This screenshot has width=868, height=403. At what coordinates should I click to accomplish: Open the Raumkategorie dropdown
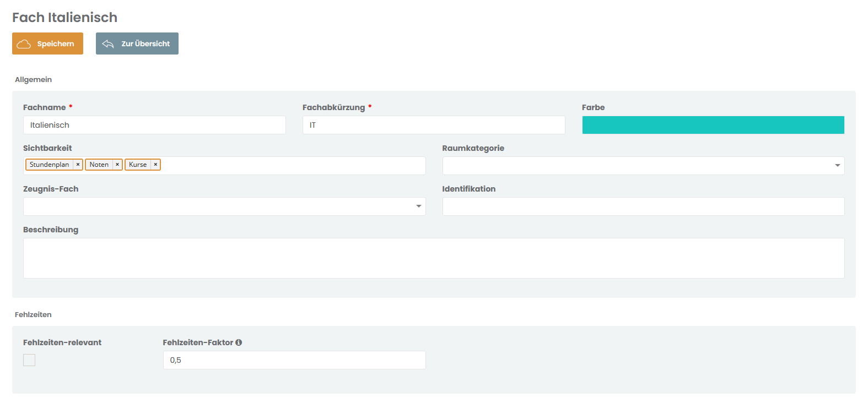click(x=643, y=166)
